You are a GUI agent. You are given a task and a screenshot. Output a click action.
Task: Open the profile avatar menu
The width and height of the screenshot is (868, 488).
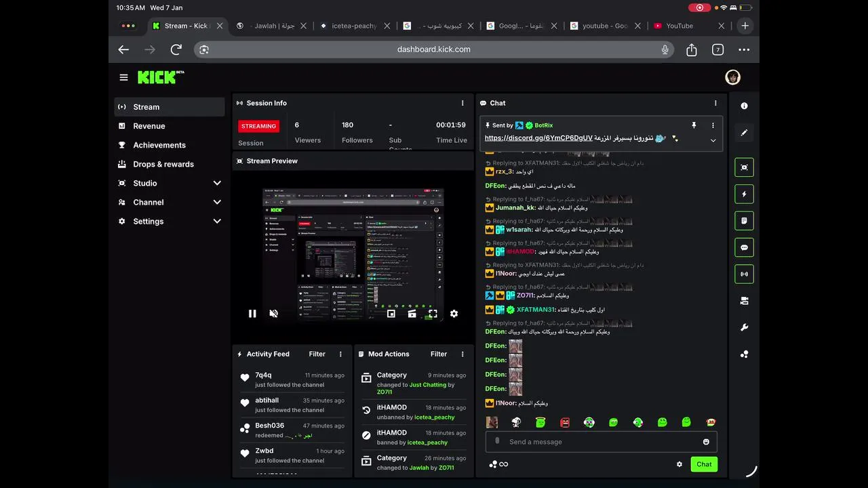tap(732, 77)
